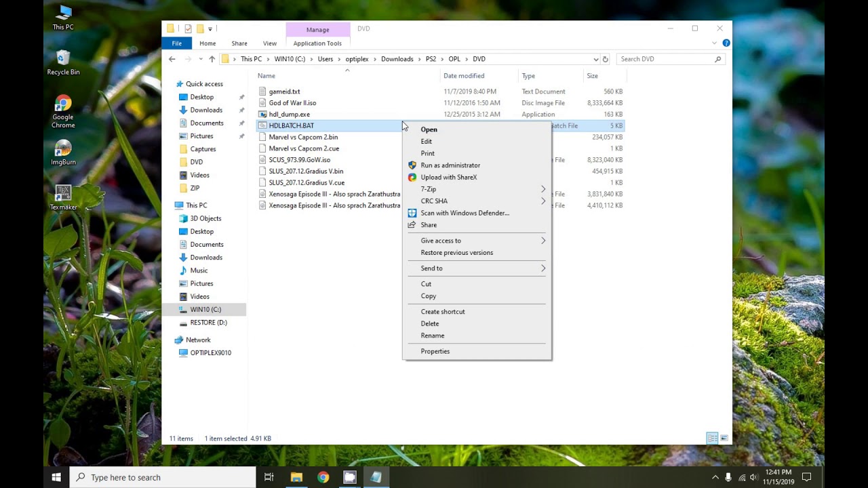The height and width of the screenshot is (488, 868).
Task: Click Open in the context menu
Action: pyautogui.click(x=477, y=129)
